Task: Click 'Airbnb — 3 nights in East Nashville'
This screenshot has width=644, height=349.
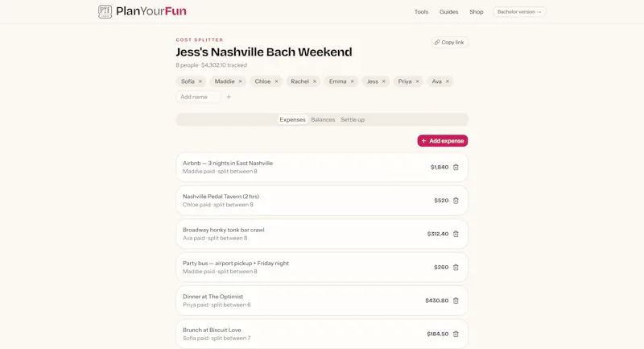Action: (228, 163)
